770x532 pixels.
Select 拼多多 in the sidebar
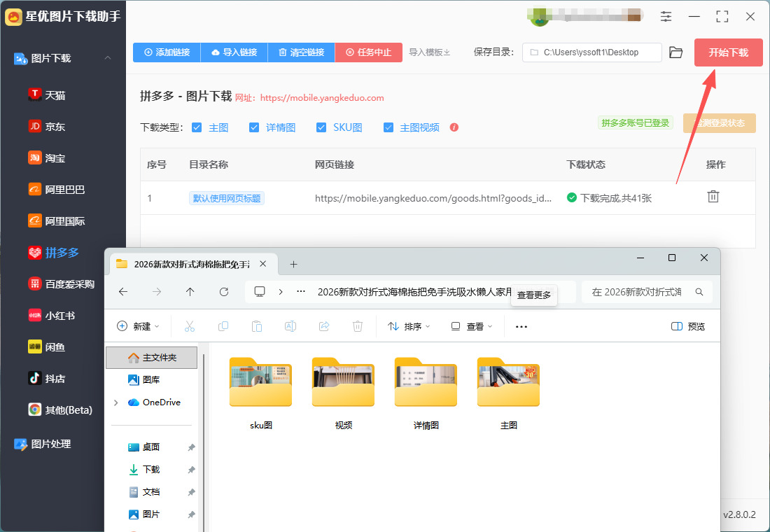pos(53,253)
